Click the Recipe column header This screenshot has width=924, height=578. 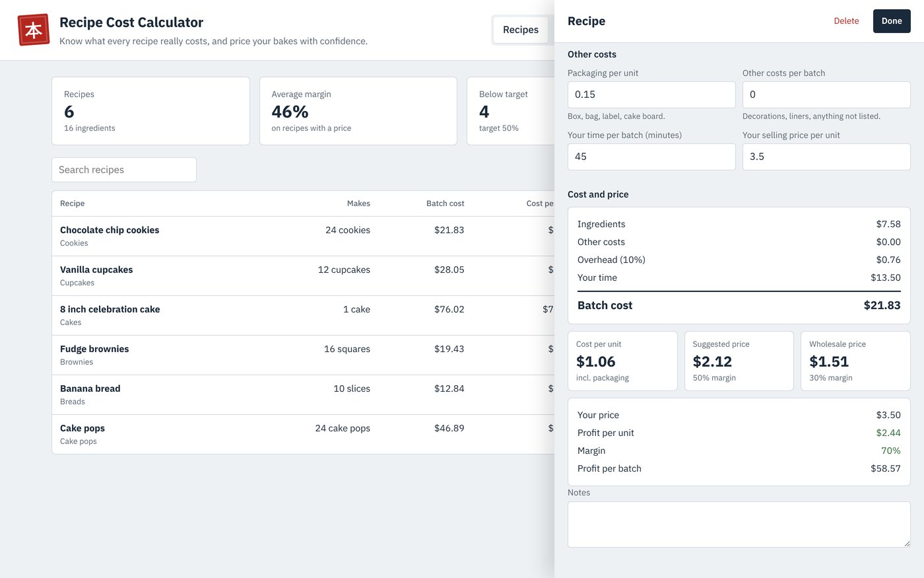73,203
